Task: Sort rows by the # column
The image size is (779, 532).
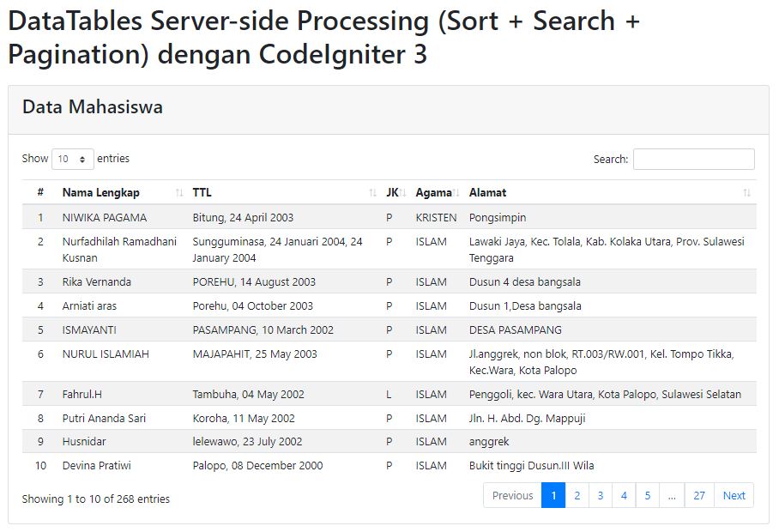Action: (40, 192)
